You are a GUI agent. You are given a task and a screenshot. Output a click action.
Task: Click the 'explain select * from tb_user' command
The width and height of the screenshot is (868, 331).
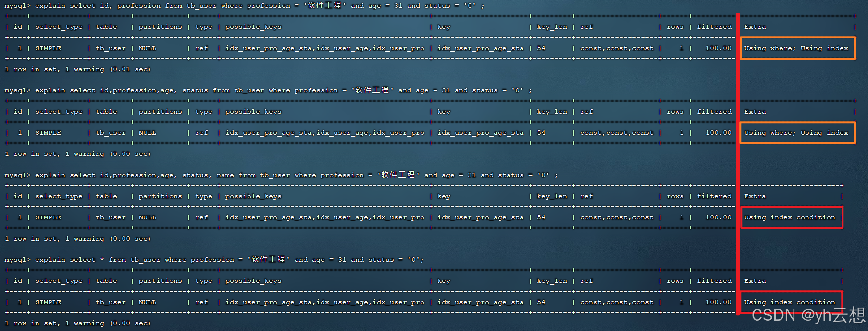coord(229,260)
